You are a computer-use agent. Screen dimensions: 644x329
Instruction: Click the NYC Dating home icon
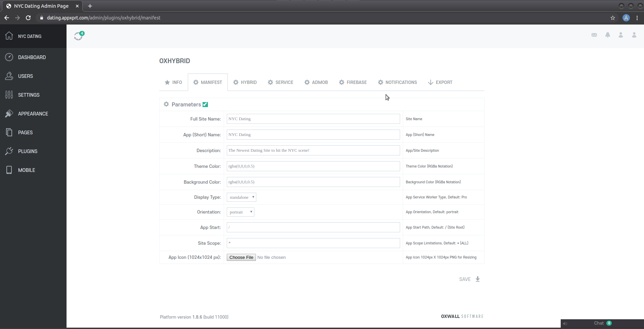9,36
